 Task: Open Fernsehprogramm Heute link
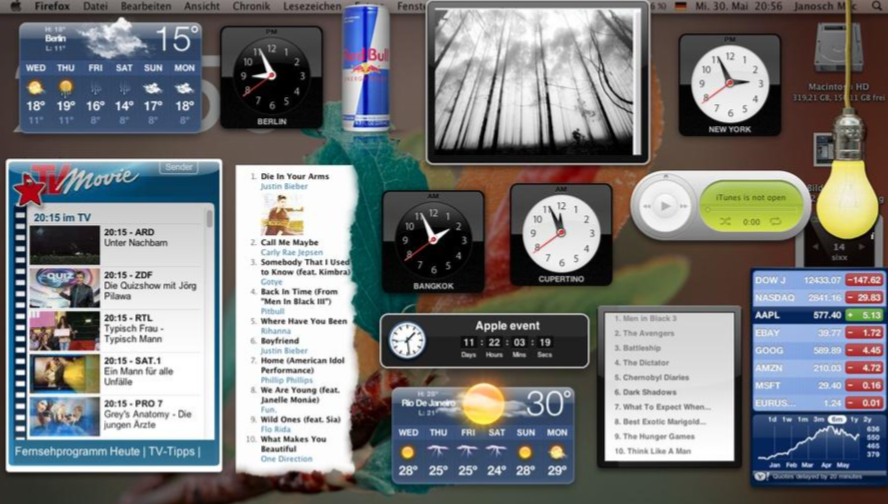[x=77, y=451]
